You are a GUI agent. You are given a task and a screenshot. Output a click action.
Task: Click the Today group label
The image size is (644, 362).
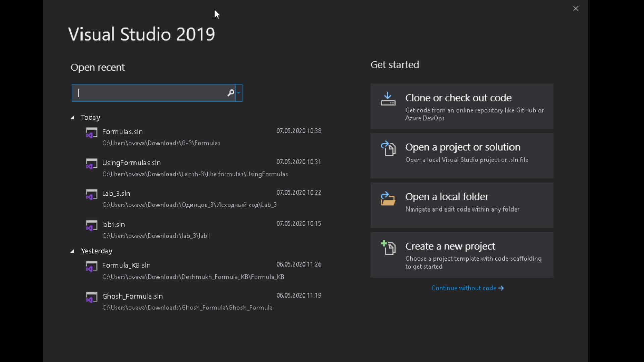click(x=91, y=117)
